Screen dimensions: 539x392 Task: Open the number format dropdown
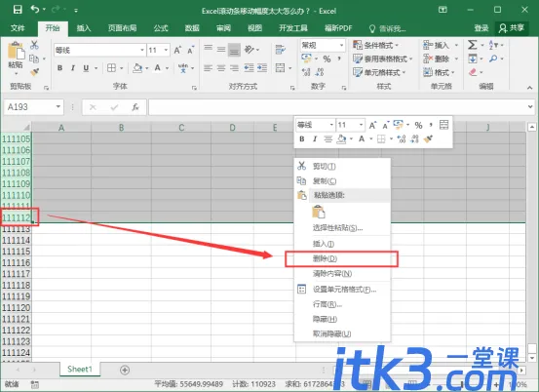(341, 45)
